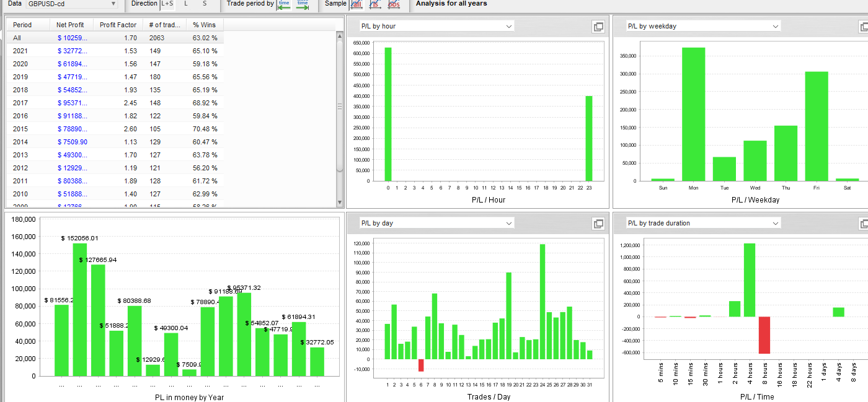Click the Thu bar in weekday chart

click(x=786, y=153)
